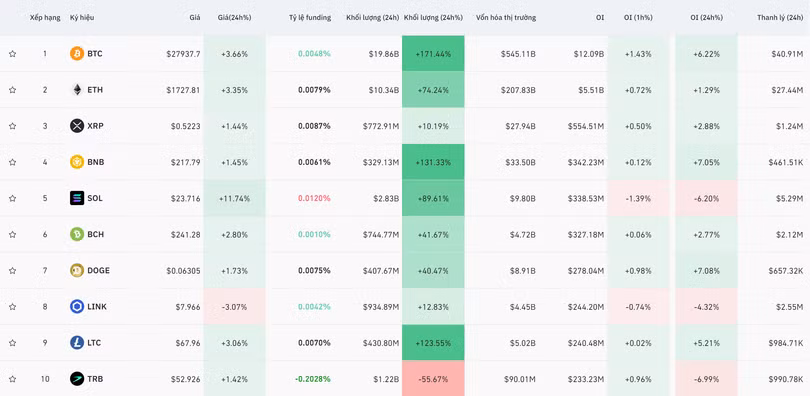Screen dimensions: 810x396
Task: Add SOL to favorites
Action: (12, 198)
